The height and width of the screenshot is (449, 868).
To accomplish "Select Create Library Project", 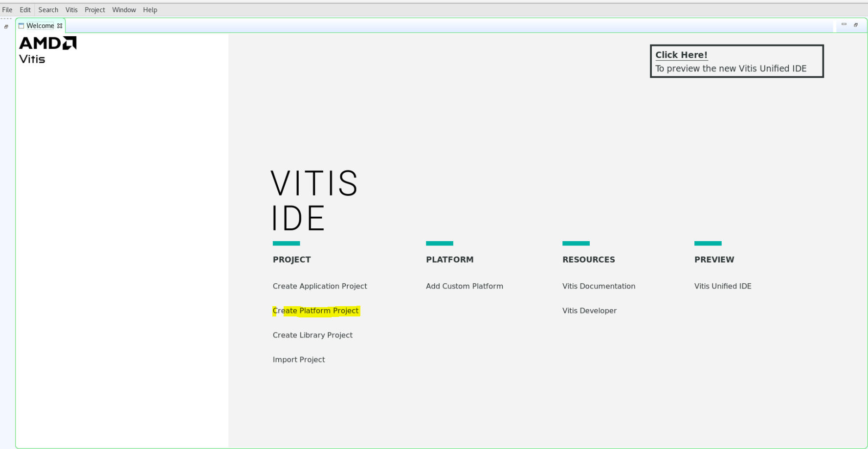I will click(x=312, y=335).
